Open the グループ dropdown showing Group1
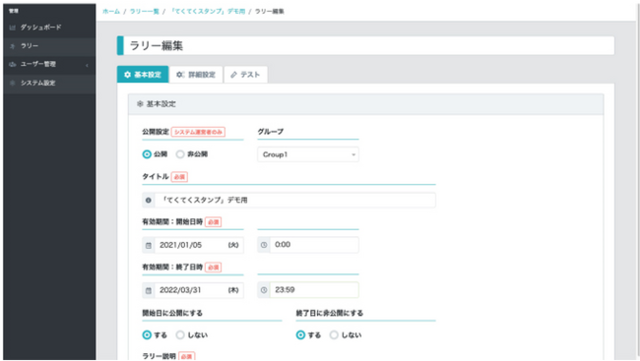 308,155
